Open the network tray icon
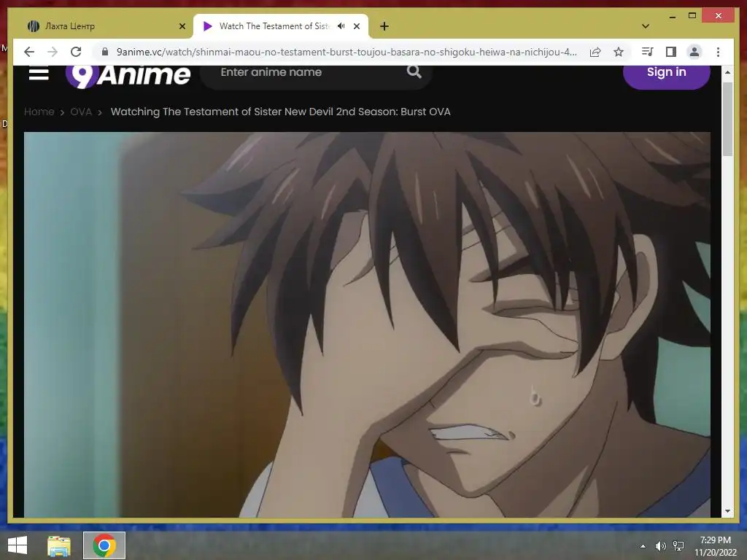Screen dimensions: 747x560 678,545
